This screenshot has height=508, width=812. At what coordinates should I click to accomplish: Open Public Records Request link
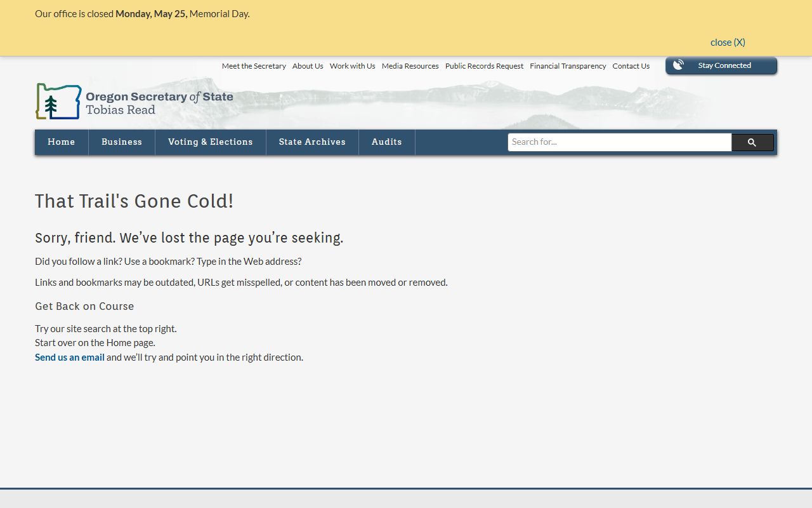click(x=485, y=66)
